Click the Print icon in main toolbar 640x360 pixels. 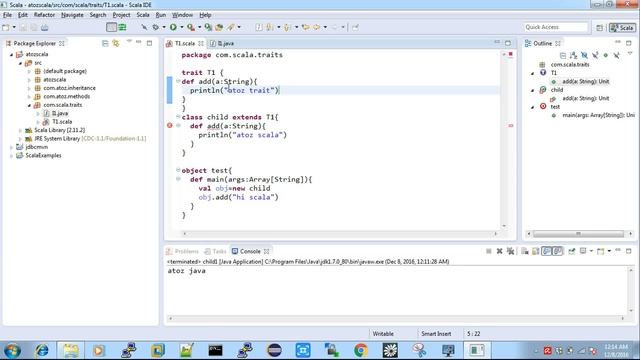click(x=44, y=27)
